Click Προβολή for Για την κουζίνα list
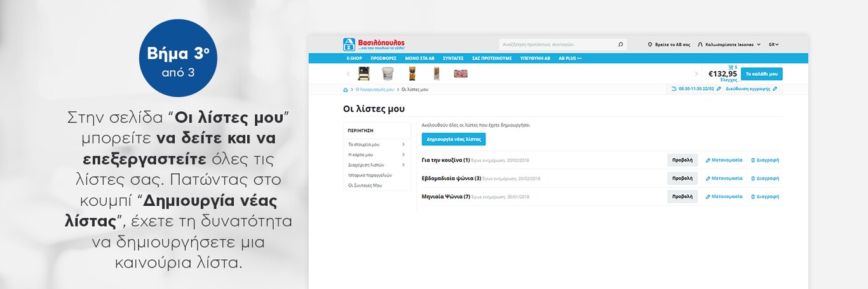868x289 pixels. (x=682, y=160)
